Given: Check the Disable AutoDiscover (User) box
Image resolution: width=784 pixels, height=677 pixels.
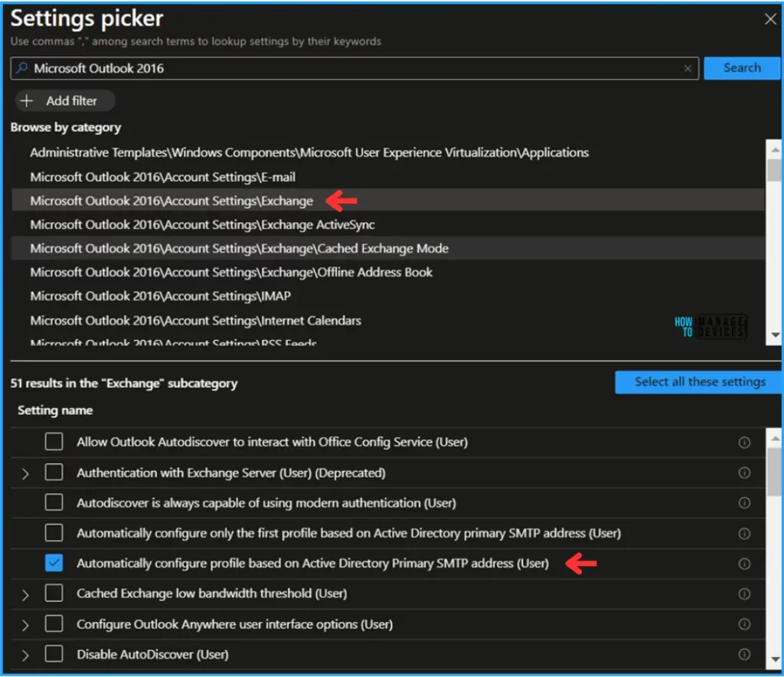Looking at the screenshot, I should 54,653.
